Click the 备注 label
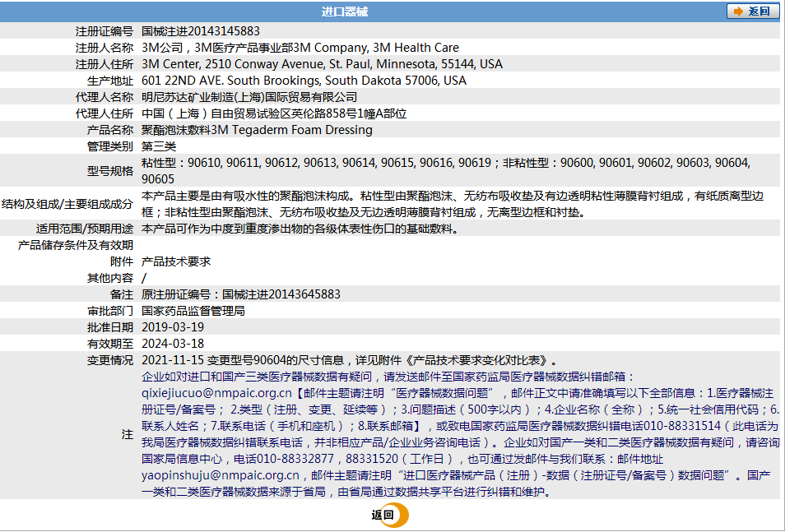The image size is (785, 532). pyautogui.click(x=122, y=294)
